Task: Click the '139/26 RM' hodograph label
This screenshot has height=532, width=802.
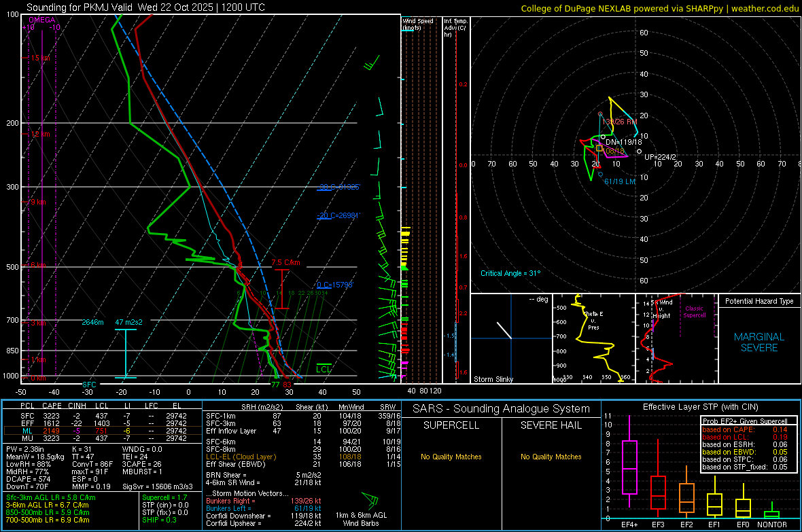Action: click(619, 122)
